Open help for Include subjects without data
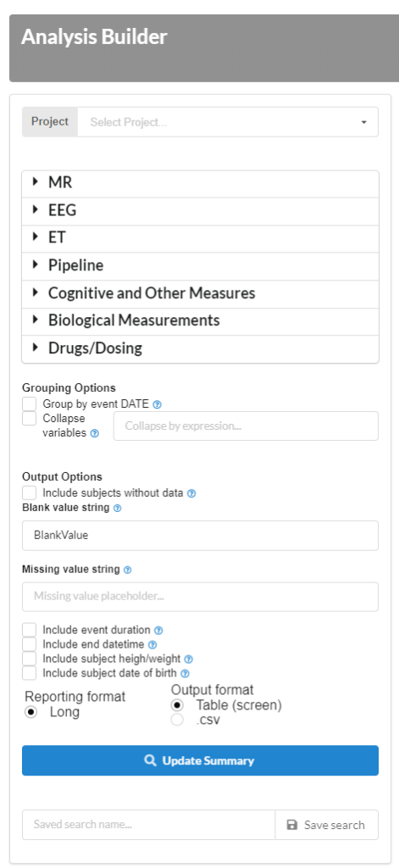The width and height of the screenshot is (399, 868). click(x=191, y=493)
